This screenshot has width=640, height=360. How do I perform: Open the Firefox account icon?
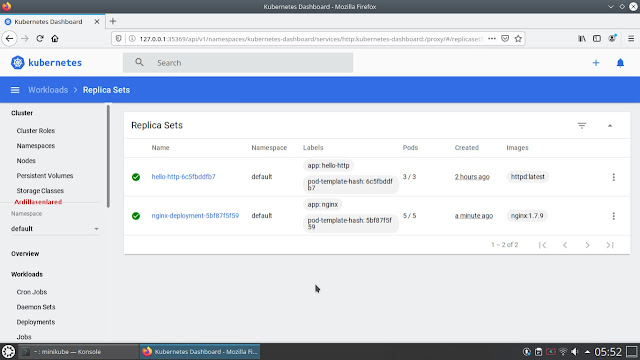(612, 38)
